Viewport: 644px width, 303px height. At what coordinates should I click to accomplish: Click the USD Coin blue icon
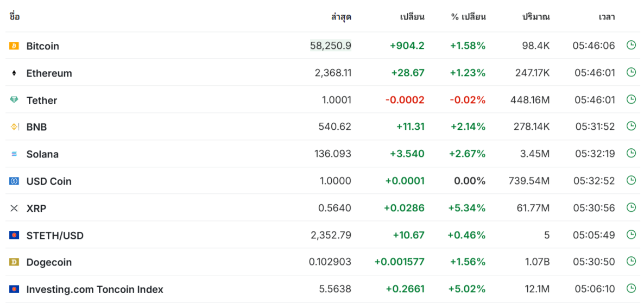[14, 181]
